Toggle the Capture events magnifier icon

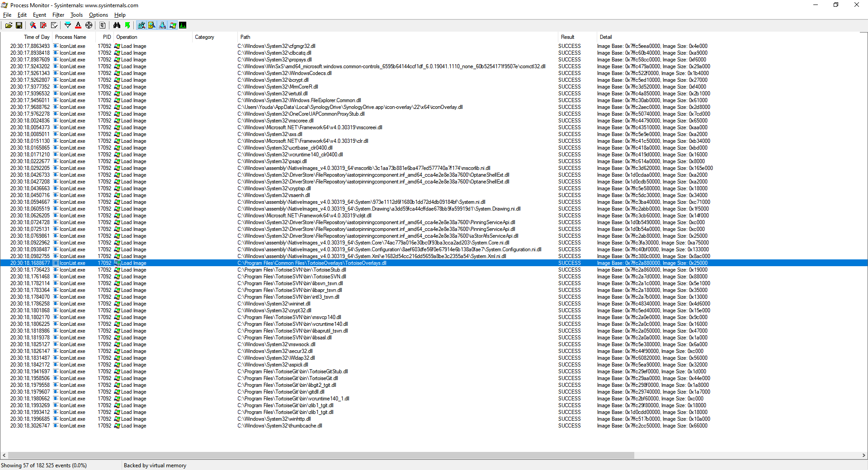tap(33, 25)
